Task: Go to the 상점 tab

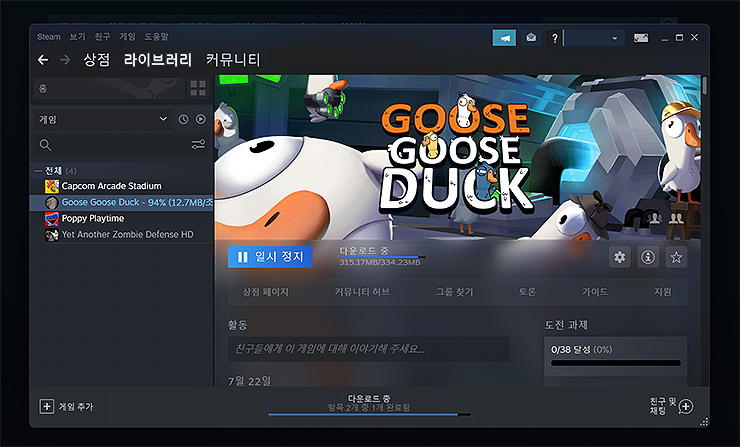Action: (97, 60)
